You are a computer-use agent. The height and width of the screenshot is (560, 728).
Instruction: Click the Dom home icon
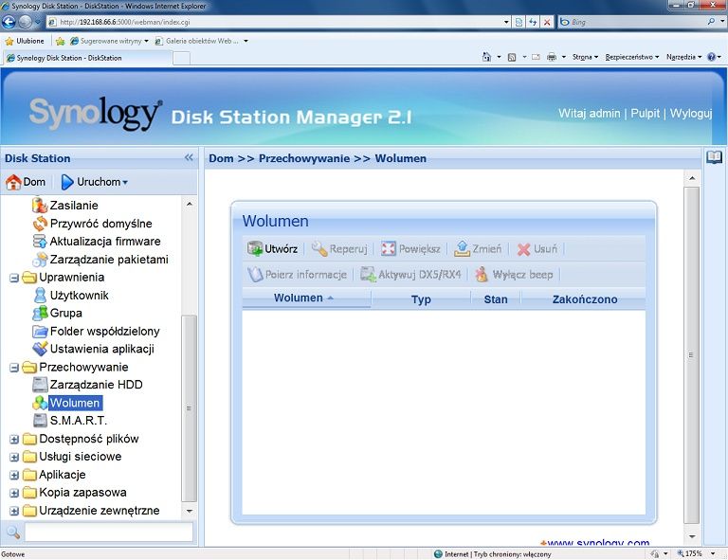coord(13,182)
